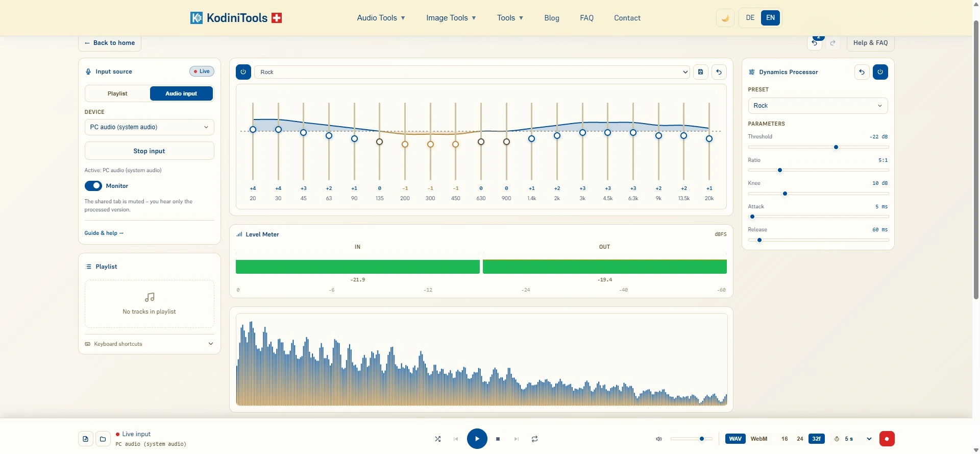
Task: Click the 20 Hz equalizer band handle
Action: pyautogui.click(x=253, y=130)
